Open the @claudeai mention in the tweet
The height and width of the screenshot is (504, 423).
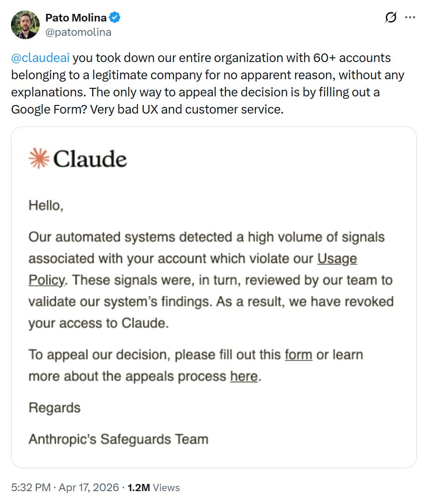pos(41,58)
